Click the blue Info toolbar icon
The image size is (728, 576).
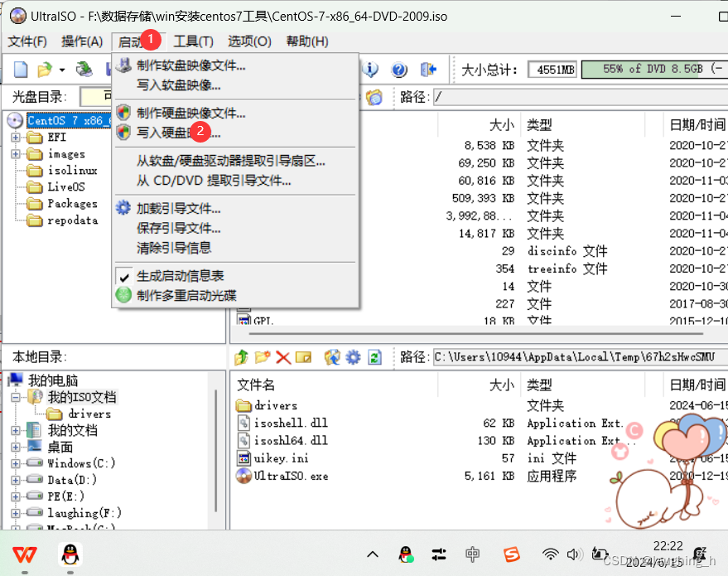click(370, 70)
